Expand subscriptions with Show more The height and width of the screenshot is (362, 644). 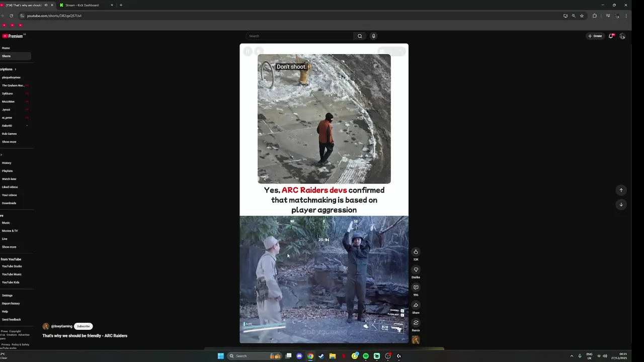pos(9,142)
